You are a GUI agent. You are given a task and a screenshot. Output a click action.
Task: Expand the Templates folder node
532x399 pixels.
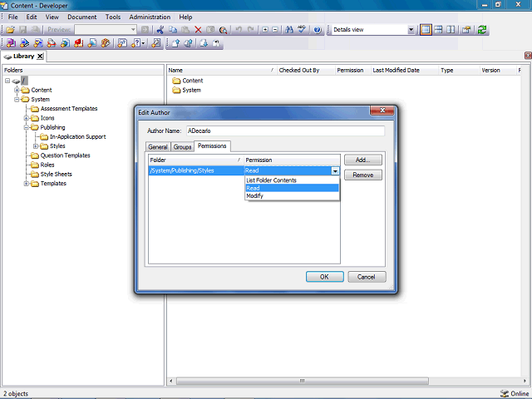(x=26, y=184)
